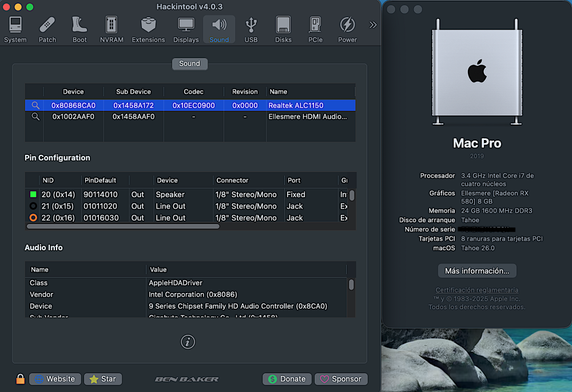This screenshot has width=572, height=392.
Task: Click the Ben Baker logo
Action: click(187, 379)
